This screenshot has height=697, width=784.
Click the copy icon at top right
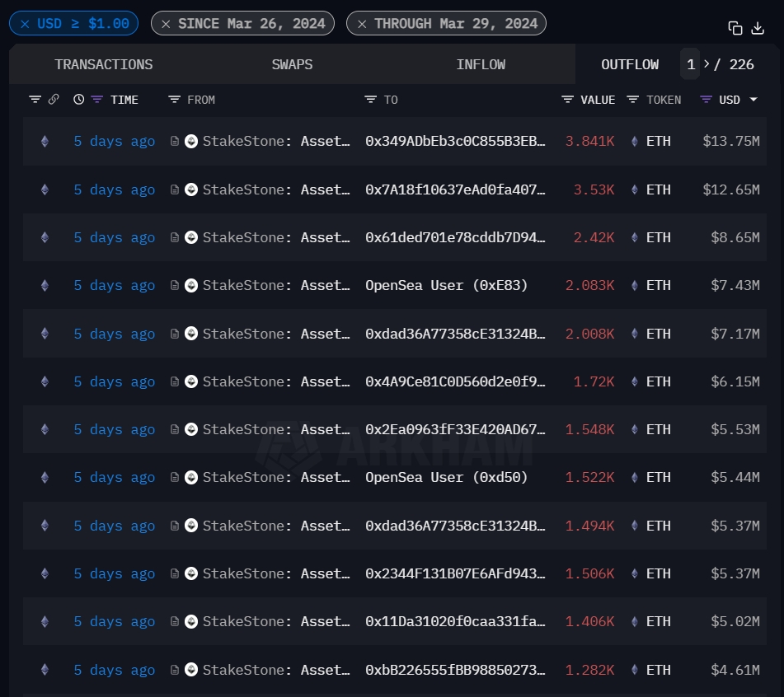point(735,28)
